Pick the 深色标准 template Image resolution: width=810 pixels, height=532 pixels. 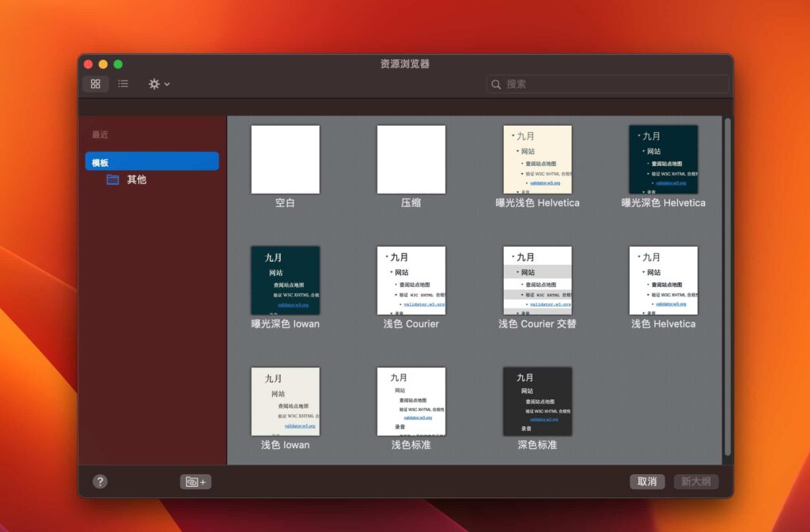coord(537,401)
